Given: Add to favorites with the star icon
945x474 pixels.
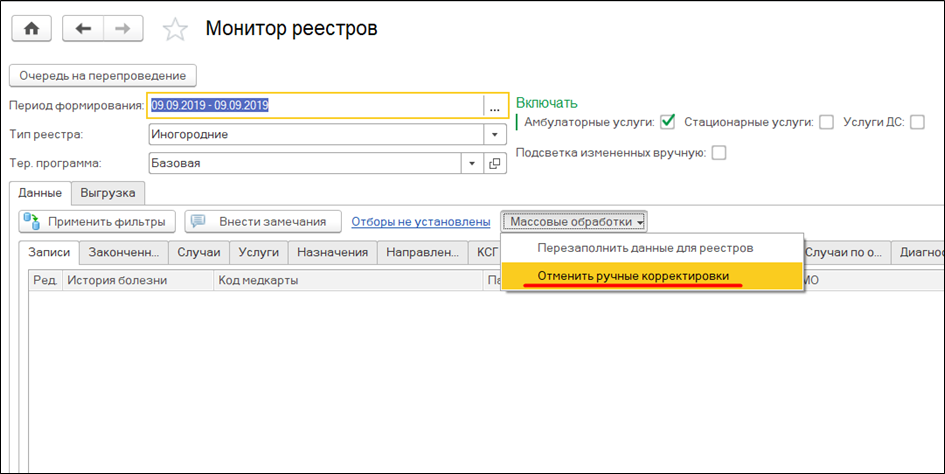Looking at the screenshot, I should [175, 30].
